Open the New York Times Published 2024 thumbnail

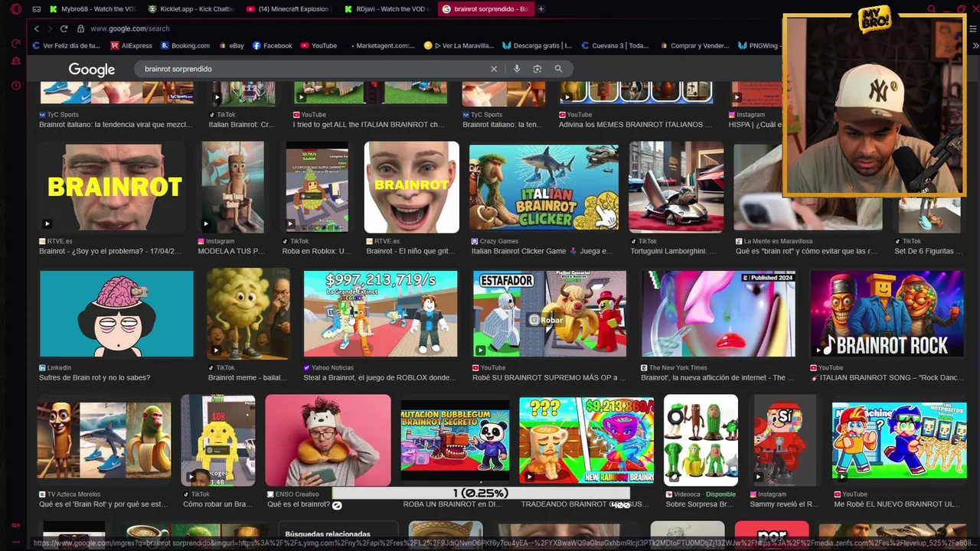coord(718,314)
